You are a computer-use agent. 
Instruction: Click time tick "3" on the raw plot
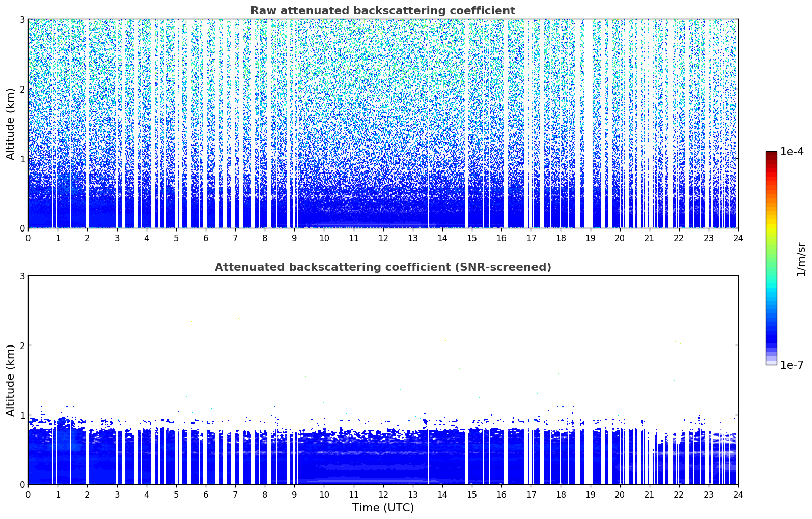(117, 238)
